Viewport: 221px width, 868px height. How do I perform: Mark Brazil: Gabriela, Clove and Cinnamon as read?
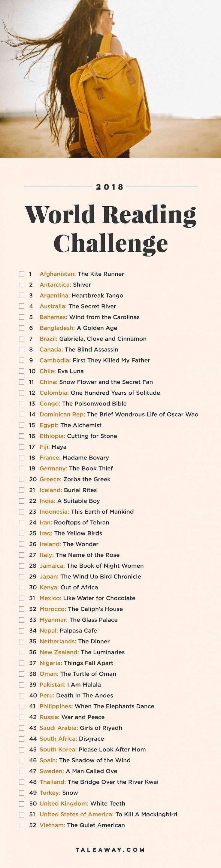coord(22,339)
